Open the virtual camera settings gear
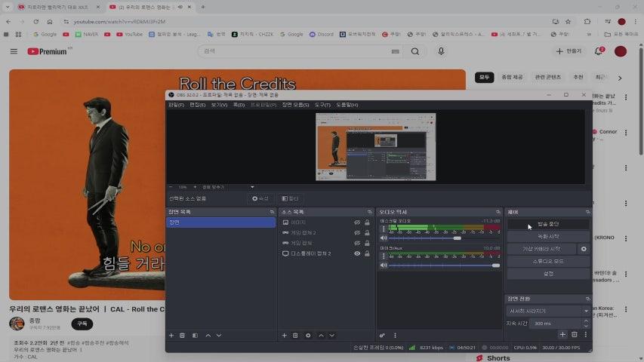The height and width of the screenshot is (362, 644). tap(583, 249)
